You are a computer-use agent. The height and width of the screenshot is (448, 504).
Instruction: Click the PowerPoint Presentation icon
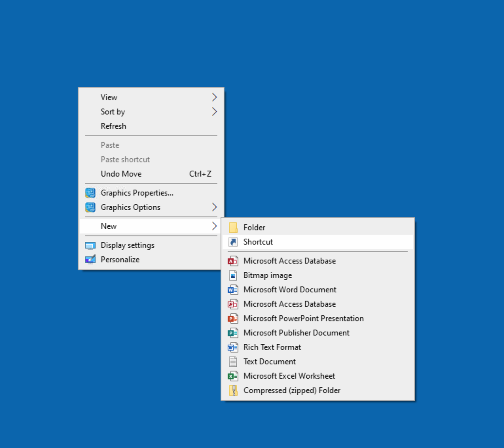pyautogui.click(x=233, y=318)
